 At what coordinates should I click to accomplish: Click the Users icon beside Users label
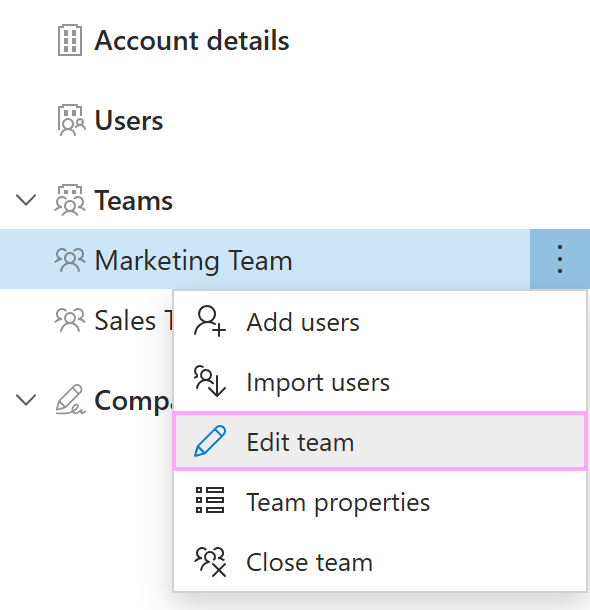71,120
